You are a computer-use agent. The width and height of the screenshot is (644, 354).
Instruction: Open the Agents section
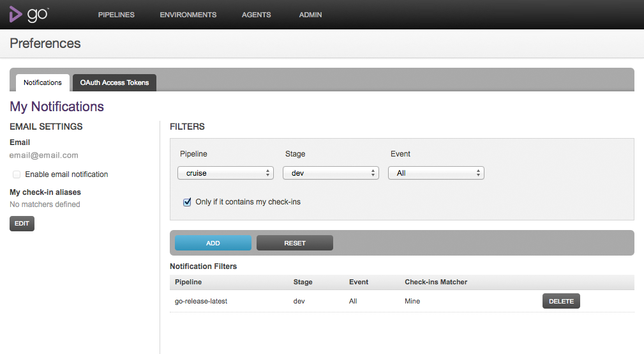click(256, 15)
